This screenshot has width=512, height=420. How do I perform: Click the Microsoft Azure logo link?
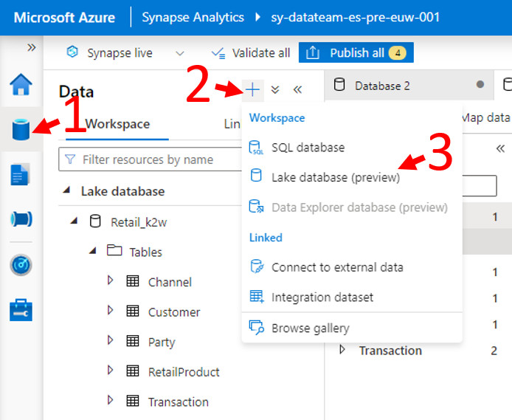(64, 17)
